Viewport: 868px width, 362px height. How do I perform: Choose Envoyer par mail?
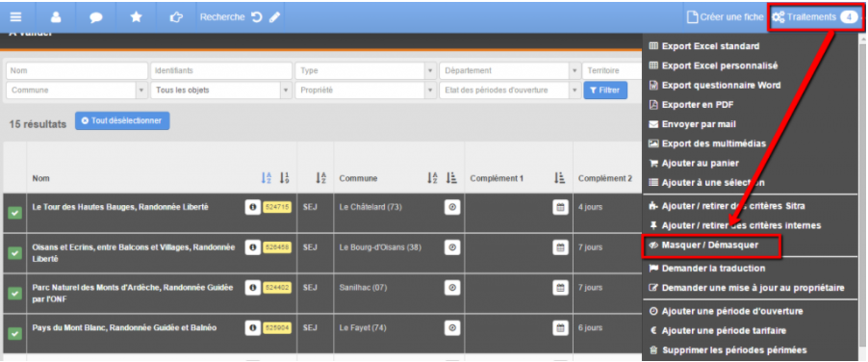(699, 124)
